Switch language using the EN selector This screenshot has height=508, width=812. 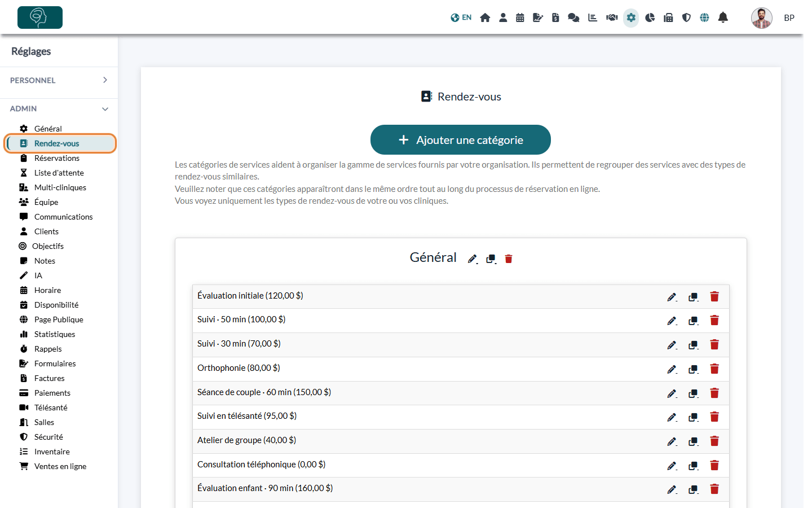click(x=461, y=17)
